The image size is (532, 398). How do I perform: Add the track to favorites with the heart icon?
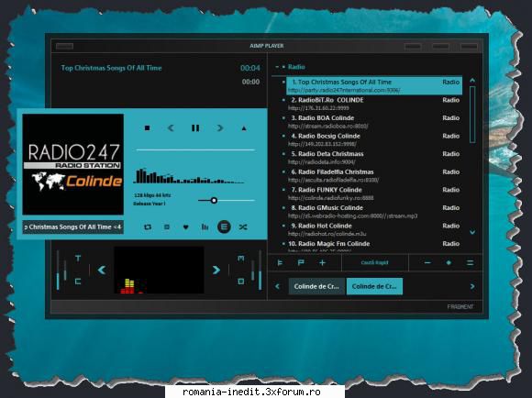click(x=185, y=227)
